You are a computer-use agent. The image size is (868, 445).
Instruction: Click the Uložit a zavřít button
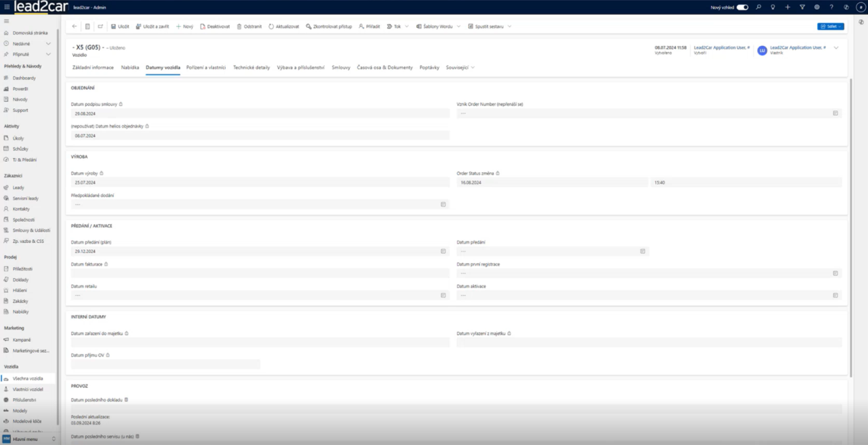click(x=152, y=27)
